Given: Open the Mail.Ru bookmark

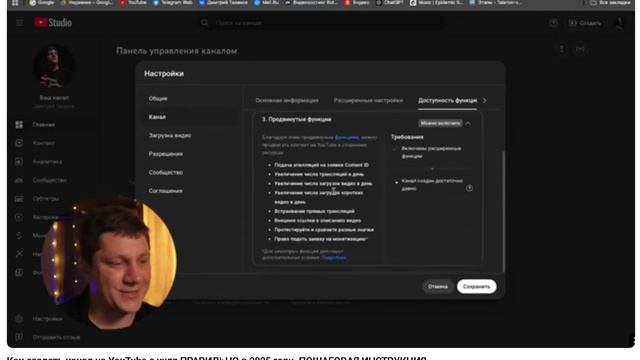Looking at the screenshot, I should click(267, 3).
